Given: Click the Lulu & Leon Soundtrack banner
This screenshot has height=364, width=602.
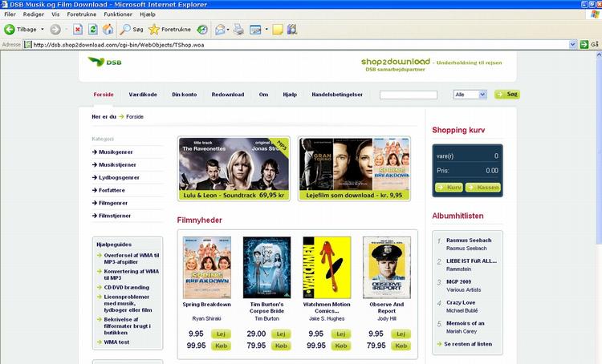Looking at the screenshot, I should point(234,168).
